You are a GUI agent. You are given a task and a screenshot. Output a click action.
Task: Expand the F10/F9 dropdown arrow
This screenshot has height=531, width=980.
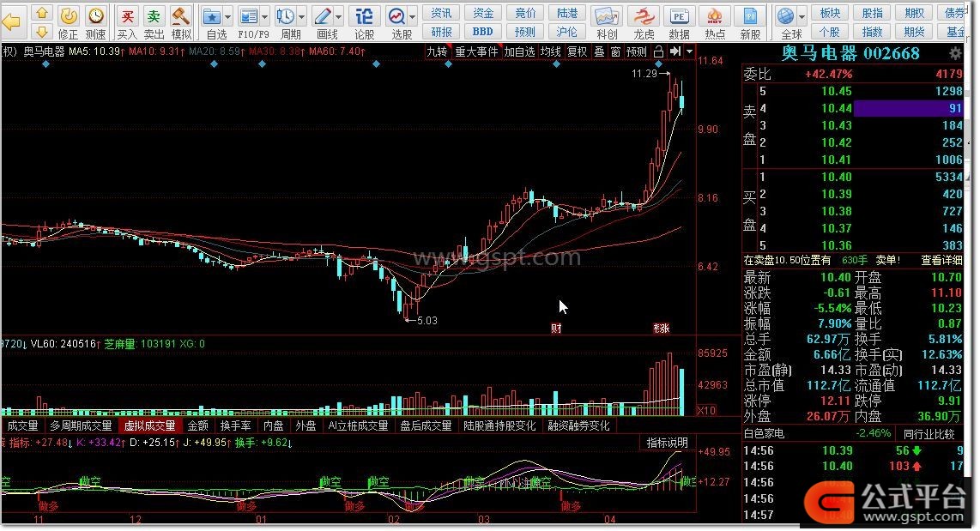pos(264,17)
